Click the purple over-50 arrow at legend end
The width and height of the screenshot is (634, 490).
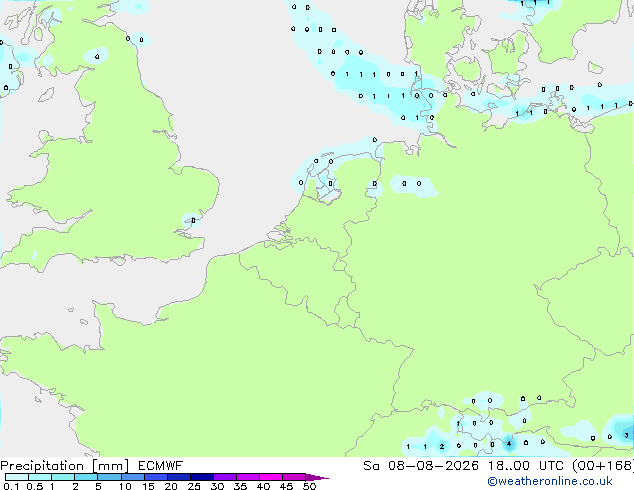317,478
